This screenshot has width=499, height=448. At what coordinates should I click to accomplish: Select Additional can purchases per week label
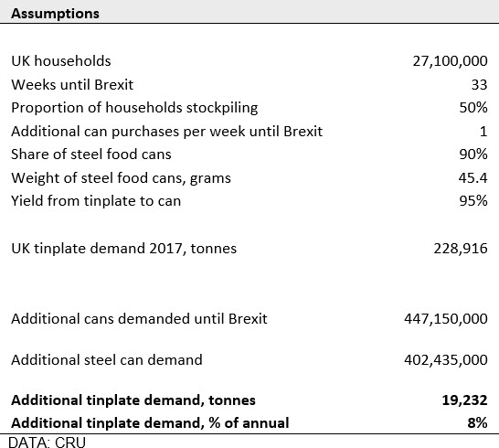167,131
